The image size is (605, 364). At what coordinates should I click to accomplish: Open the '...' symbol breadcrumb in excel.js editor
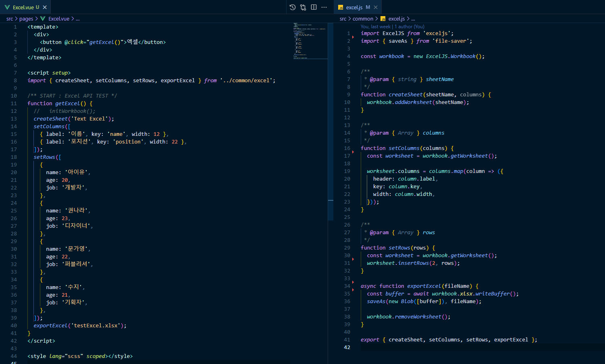(x=413, y=19)
